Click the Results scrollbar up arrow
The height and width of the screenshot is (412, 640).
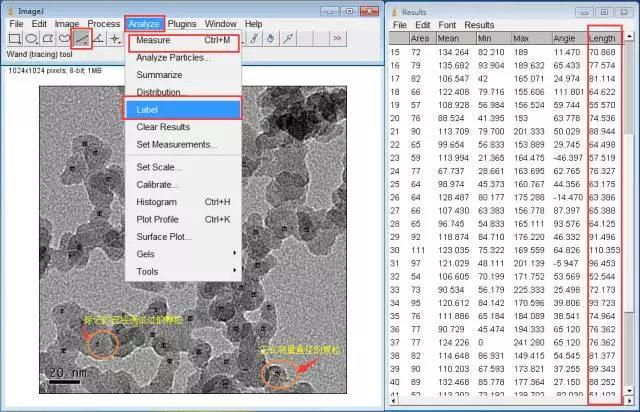(627, 38)
